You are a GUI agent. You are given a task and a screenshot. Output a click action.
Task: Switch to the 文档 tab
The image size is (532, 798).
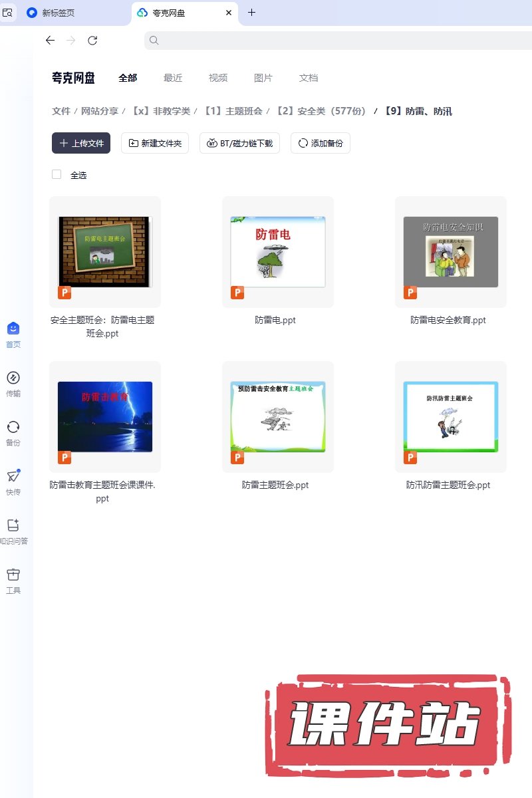(x=309, y=78)
